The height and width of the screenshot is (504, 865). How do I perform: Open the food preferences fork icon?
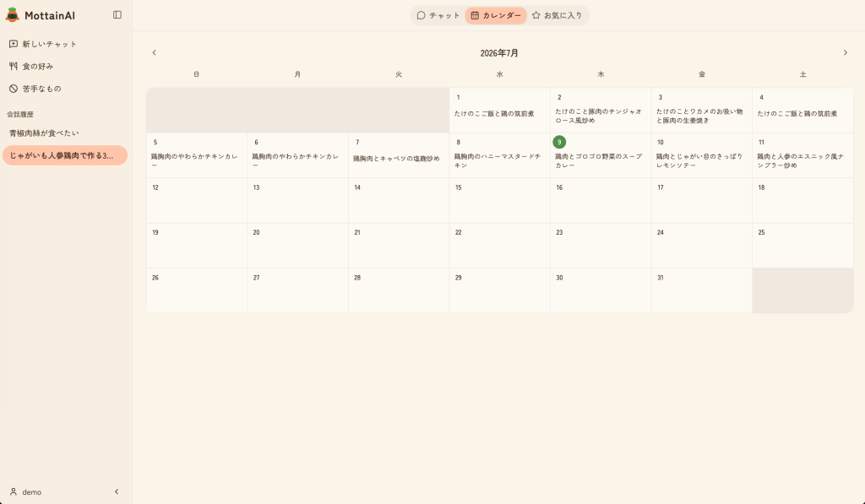14,66
